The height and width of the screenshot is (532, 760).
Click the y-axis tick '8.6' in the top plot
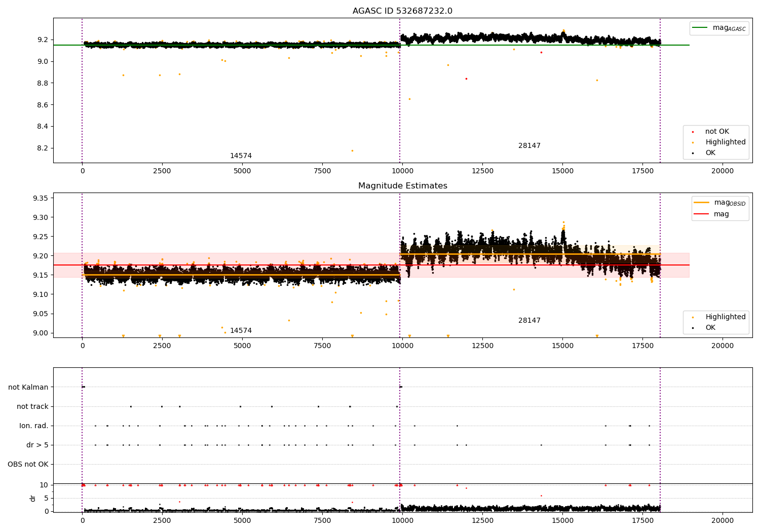point(43,105)
